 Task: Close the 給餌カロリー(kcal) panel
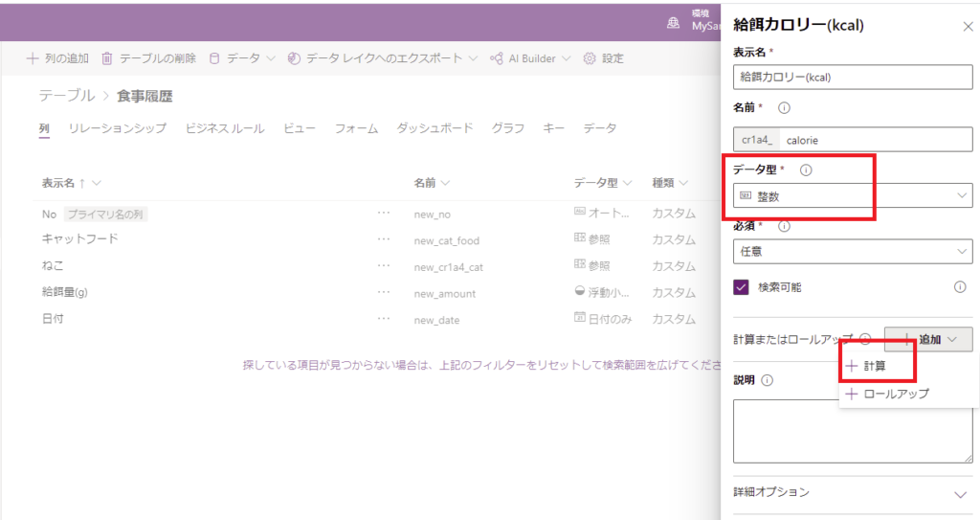click(969, 26)
